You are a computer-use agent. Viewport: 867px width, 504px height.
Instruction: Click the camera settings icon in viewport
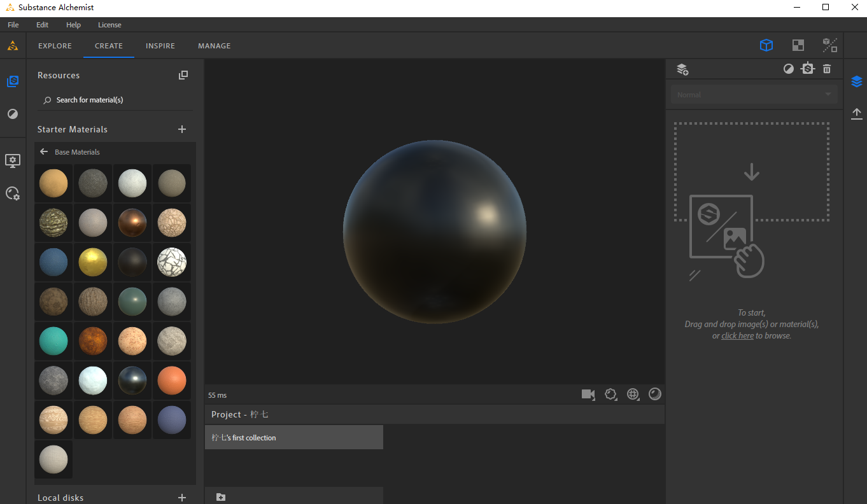588,395
